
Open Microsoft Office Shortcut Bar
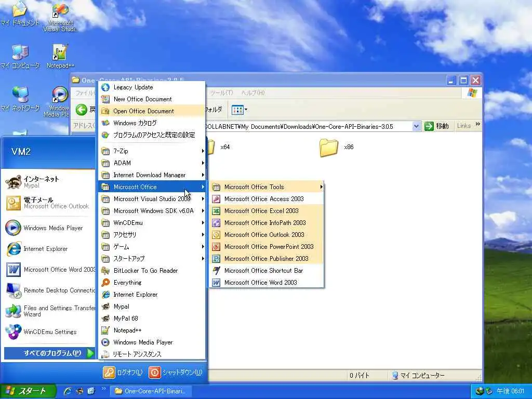tap(267, 270)
